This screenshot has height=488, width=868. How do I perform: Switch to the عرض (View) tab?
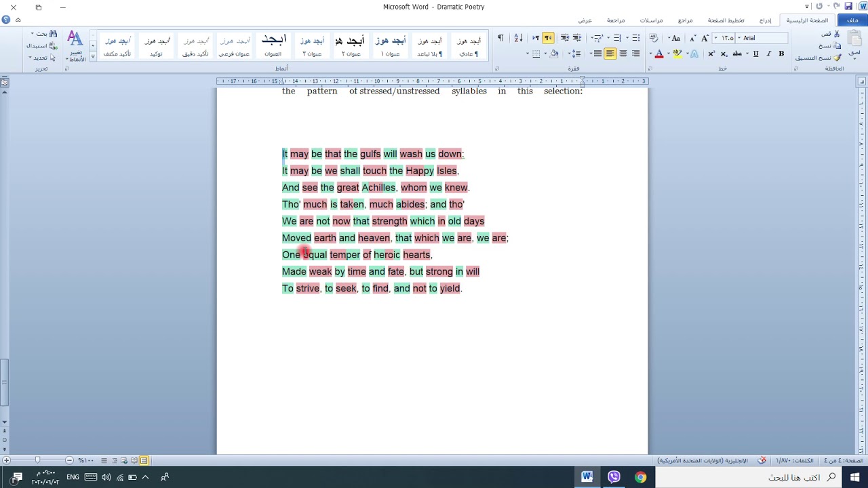(x=585, y=20)
